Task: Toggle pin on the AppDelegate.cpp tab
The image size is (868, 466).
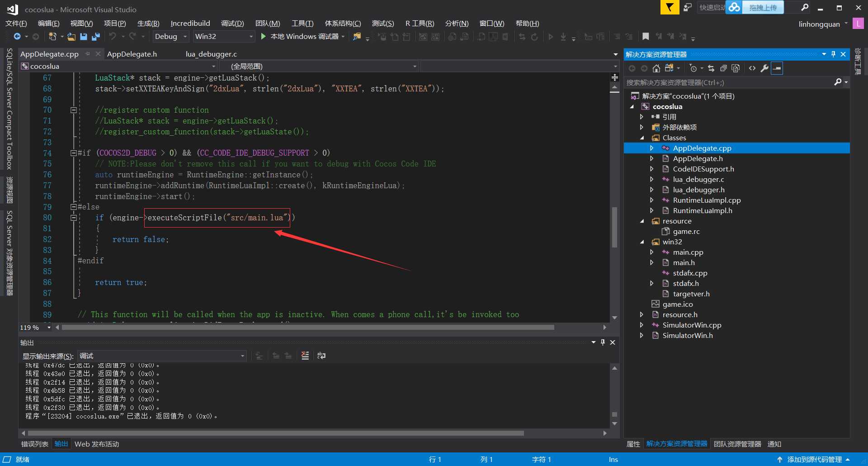Action: point(88,54)
